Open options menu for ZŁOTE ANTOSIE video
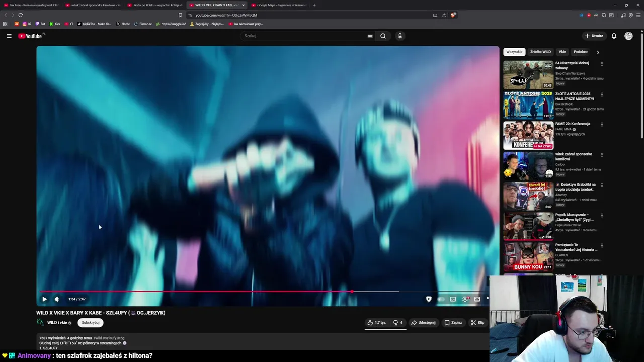Screen dimensions: 644x362 [x=602, y=94]
